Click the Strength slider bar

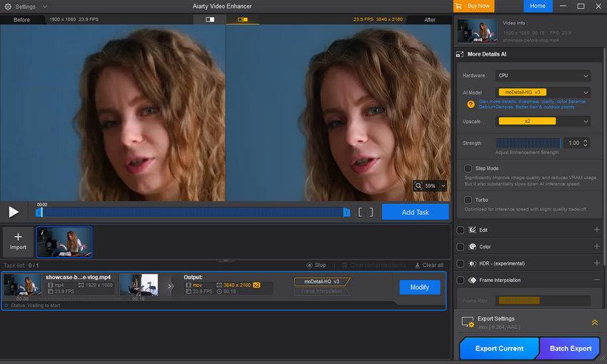528,143
